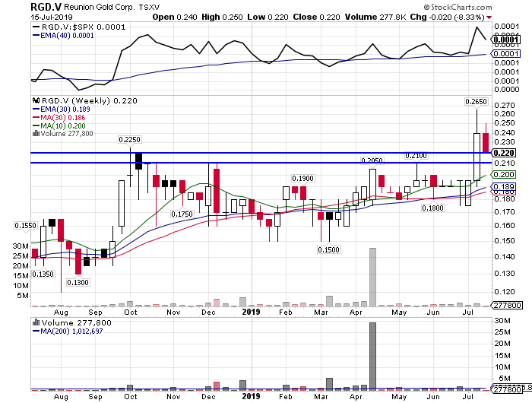Viewport: 532px width, 403px height.
Task: Click the volume bars icon in bottom panel
Action: [36, 322]
